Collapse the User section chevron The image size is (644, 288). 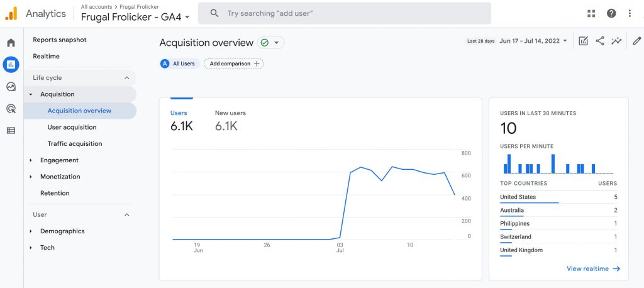(127, 214)
